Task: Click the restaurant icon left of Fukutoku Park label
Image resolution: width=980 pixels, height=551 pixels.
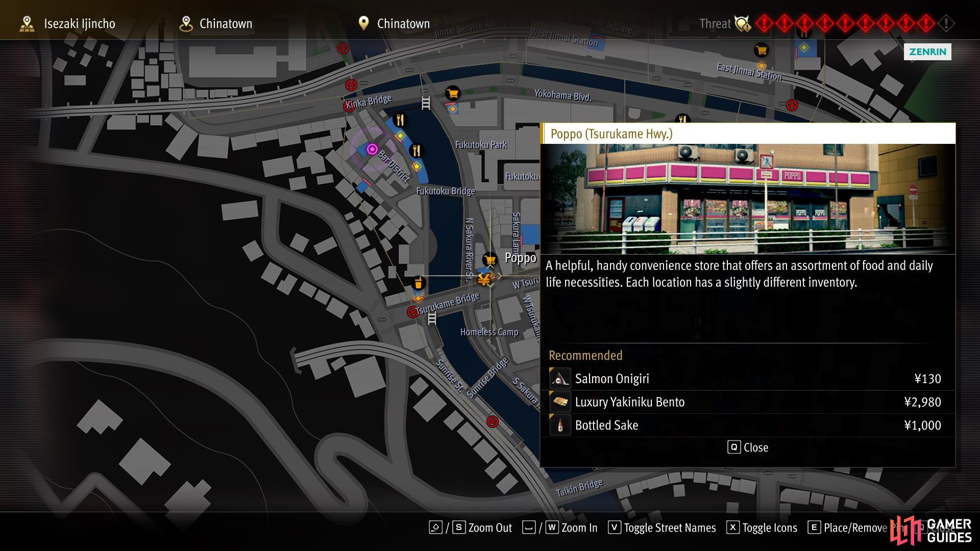Action: [416, 151]
